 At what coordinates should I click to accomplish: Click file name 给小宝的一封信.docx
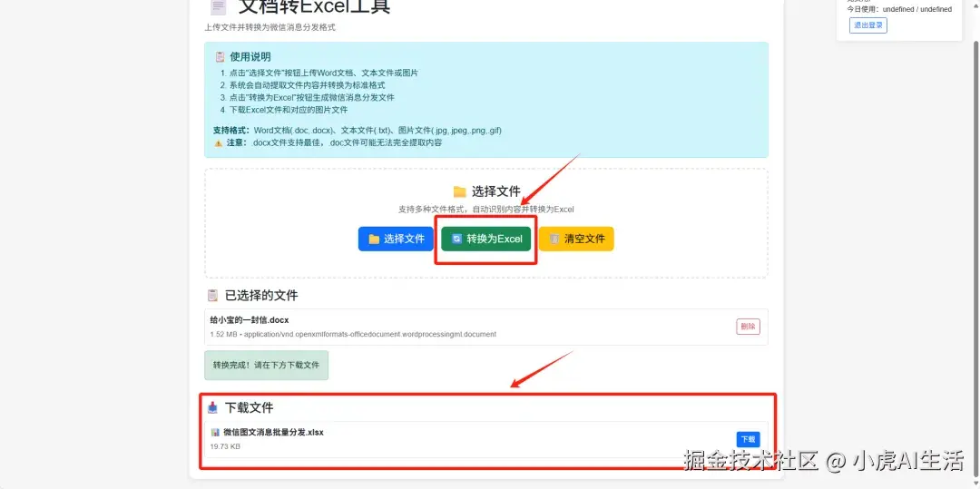[250, 319]
